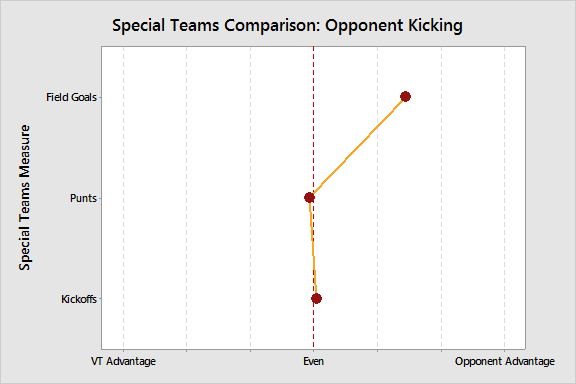
Task: Click the Kickoffs axis label
Action: coord(79,299)
